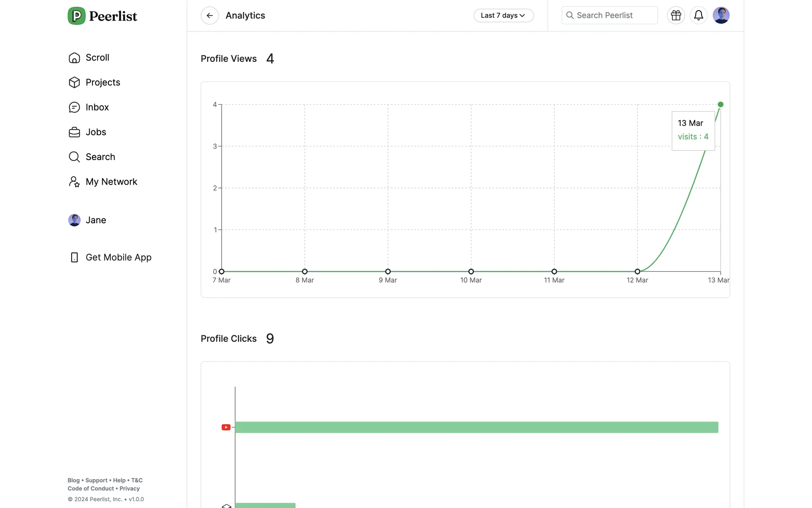This screenshot has height=508, width=812.
Task: Expand the Last 7 days dropdown
Action: click(503, 16)
